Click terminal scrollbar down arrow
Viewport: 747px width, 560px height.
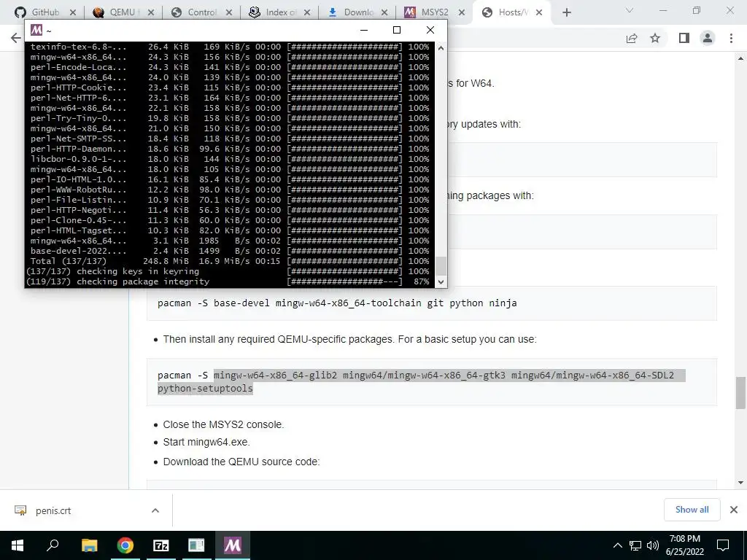441,282
